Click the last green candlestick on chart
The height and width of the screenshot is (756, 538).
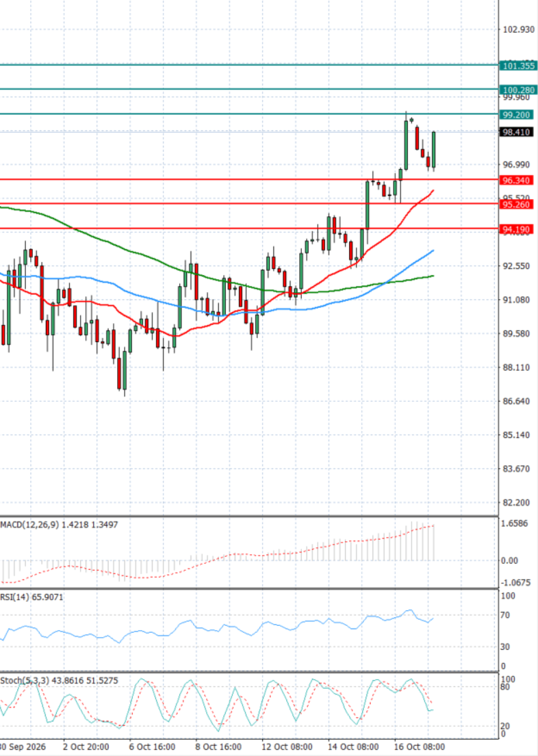click(x=434, y=150)
